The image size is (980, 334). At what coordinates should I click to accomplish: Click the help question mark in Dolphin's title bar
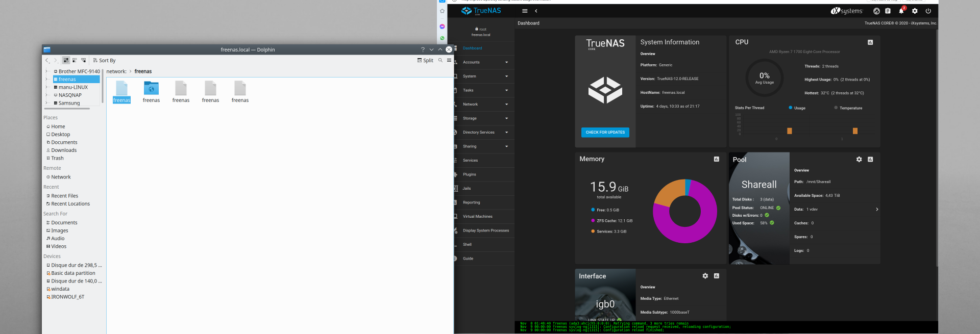coord(423,49)
